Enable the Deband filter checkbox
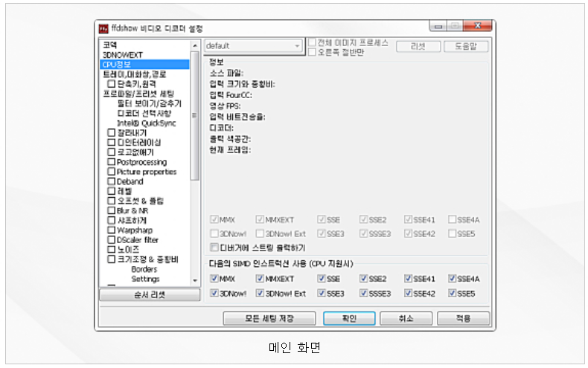Image resolution: width=588 pixels, height=368 pixels. pyautogui.click(x=112, y=181)
